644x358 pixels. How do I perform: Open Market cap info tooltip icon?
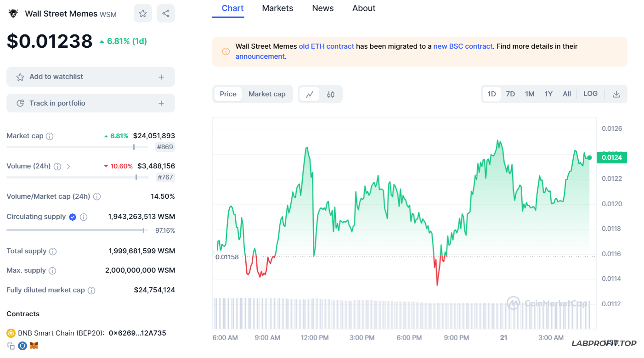tap(50, 136)
